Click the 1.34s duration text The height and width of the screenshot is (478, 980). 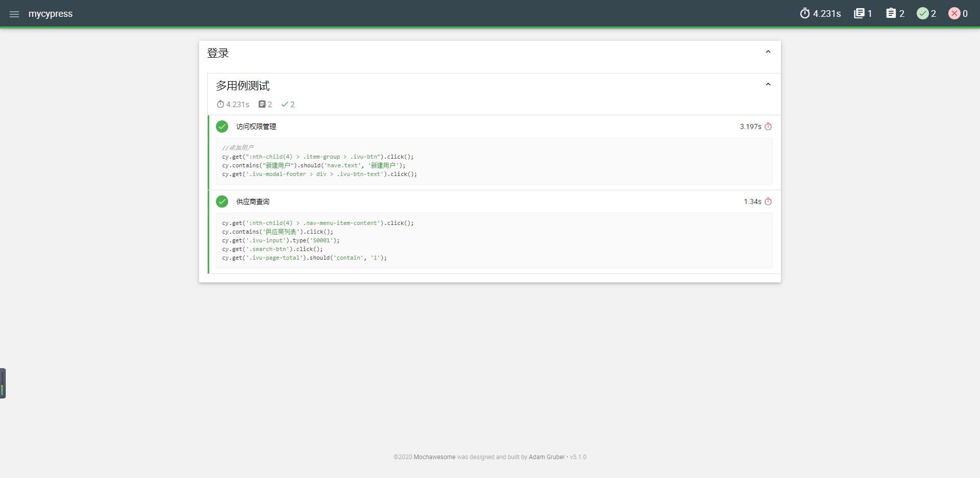(753, 202)
